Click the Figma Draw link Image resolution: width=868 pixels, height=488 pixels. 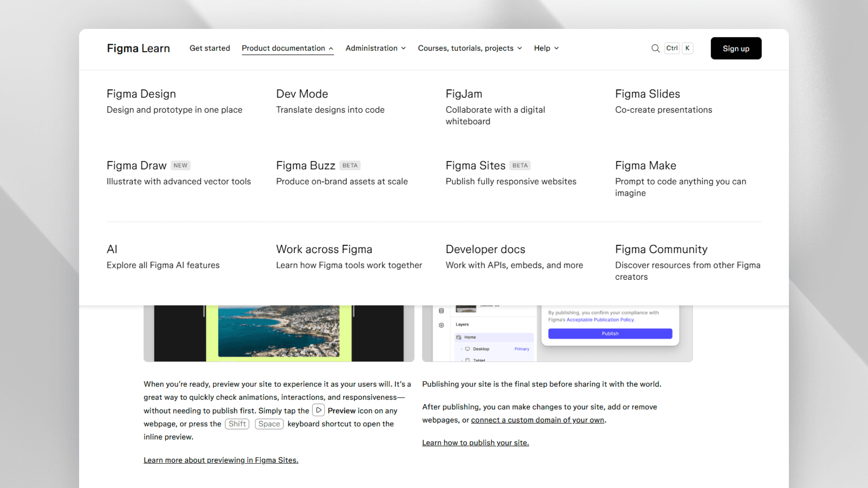point(137,165)
